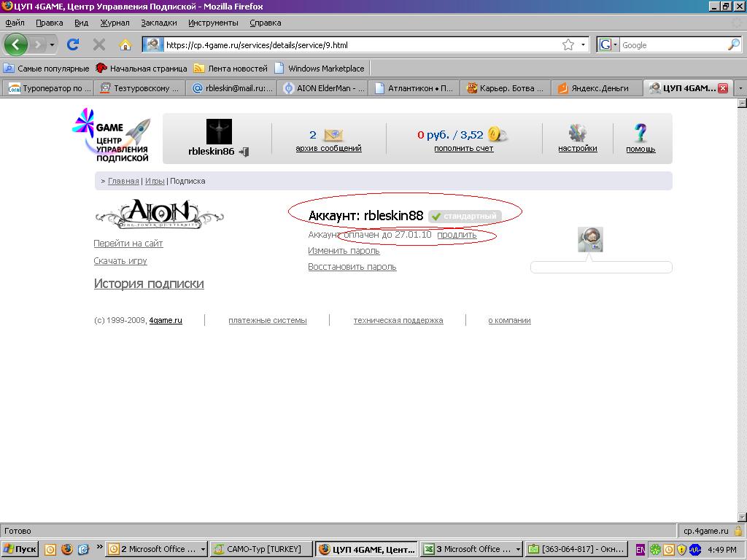
Task: Expand the URL history dropdown arrow
Action: point(583,44)
